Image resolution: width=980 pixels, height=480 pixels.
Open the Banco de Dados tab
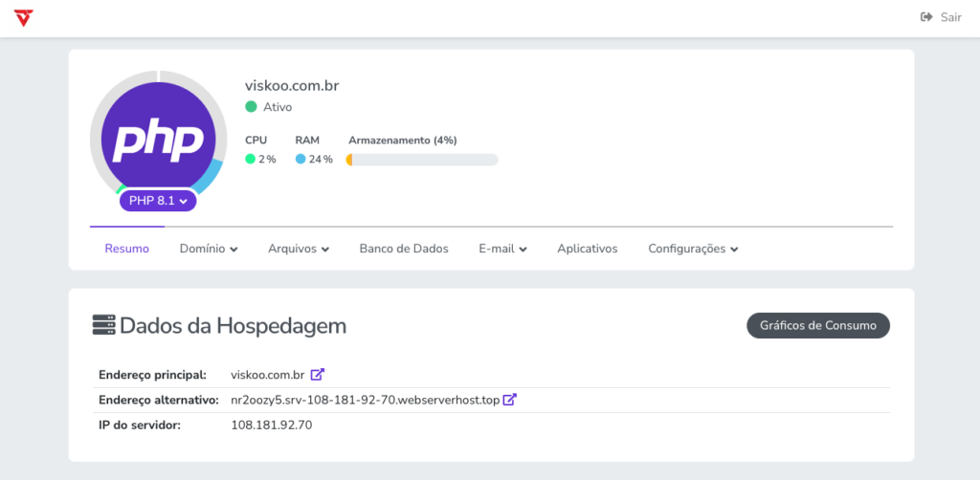point(404,249)
